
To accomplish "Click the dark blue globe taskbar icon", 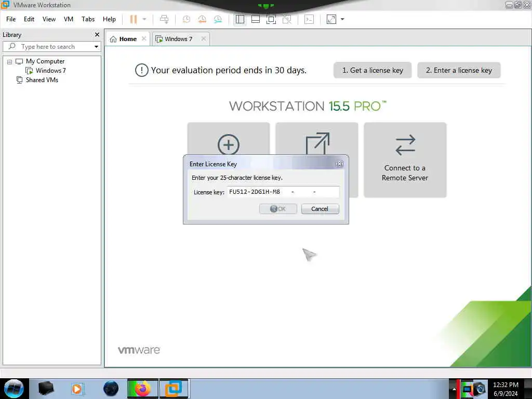I will tap(111, 389).
